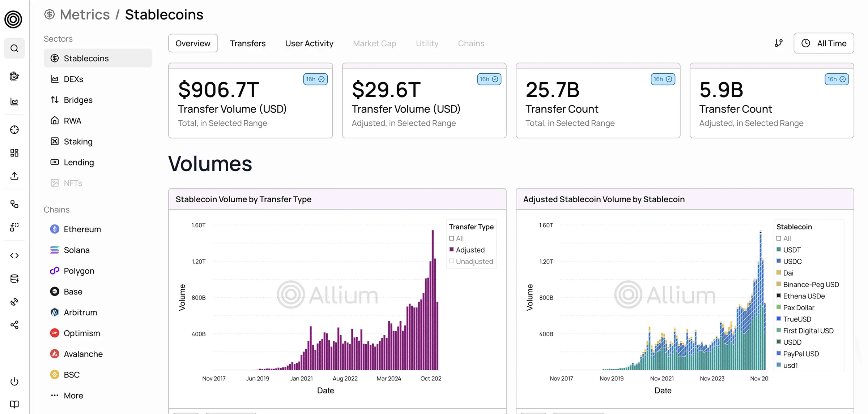Open documentation via book icon at sidebar bottom

coord(14,404)
